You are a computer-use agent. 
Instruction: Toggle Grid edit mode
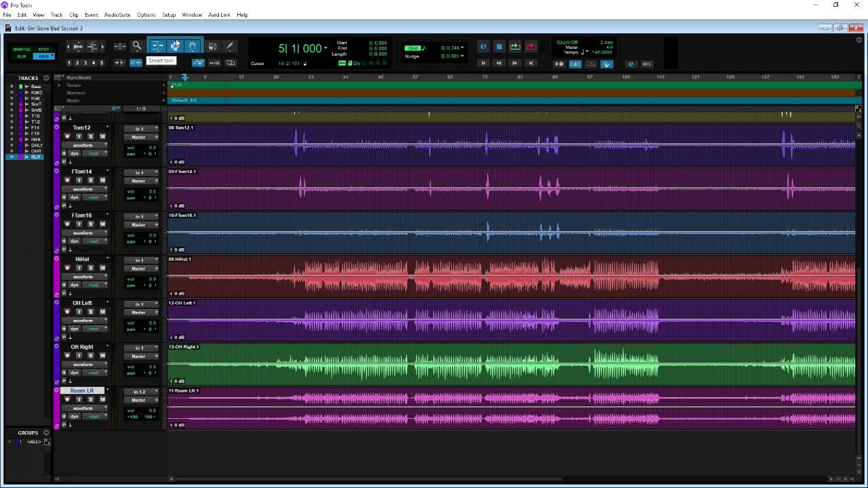click(x=43, y=56)
